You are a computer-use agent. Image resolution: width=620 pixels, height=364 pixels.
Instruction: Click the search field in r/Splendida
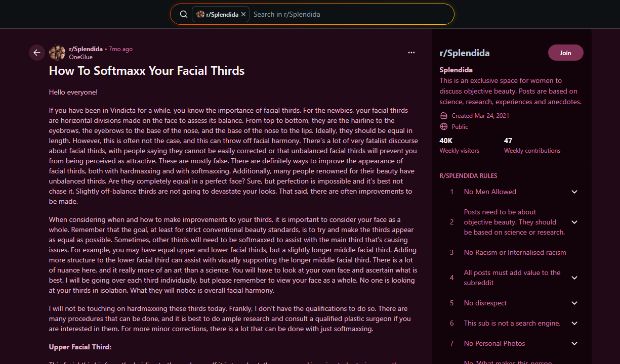(349, 14)
